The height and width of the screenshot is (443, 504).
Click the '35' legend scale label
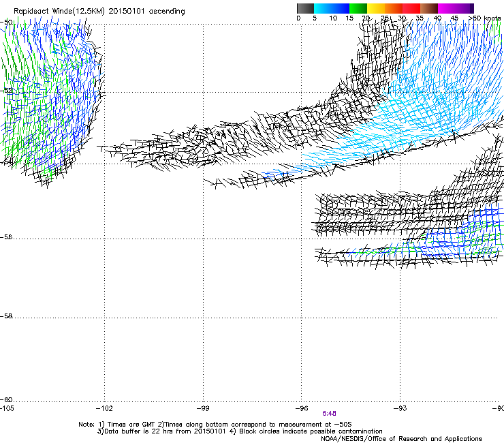click(420, 18)
